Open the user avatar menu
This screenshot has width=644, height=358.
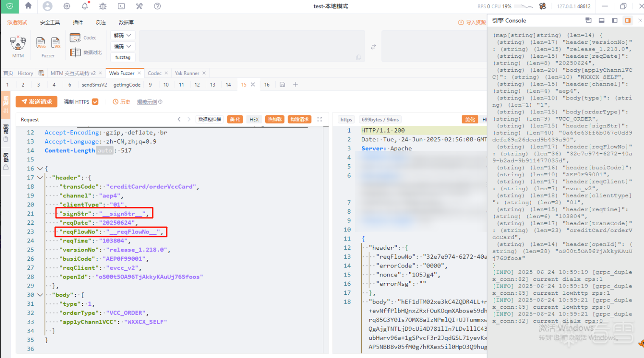click(48, 6)
